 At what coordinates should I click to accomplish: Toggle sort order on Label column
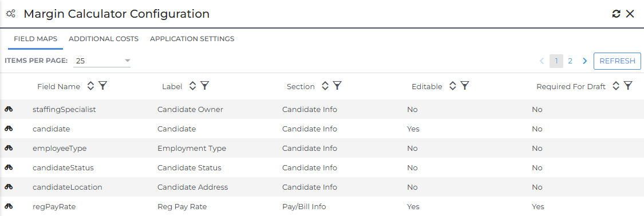(x=192, y=86)
